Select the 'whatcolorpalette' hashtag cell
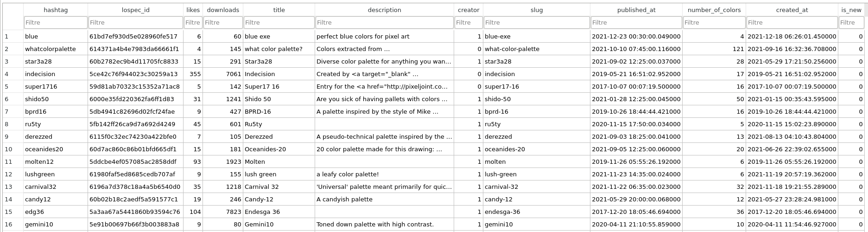868x232 pixels. [x=56, y=49]
